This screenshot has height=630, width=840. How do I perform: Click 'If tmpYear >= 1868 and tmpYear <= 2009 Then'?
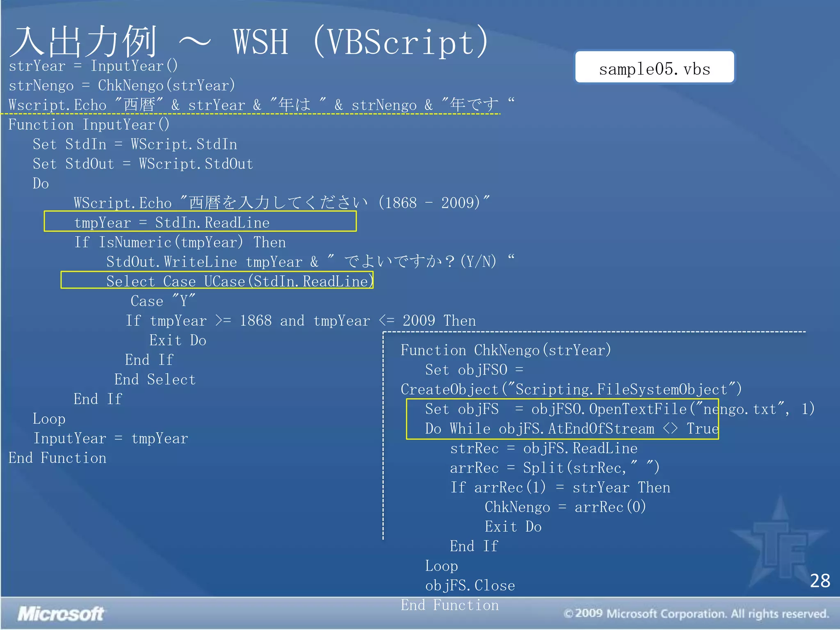(x=301, y=320)
